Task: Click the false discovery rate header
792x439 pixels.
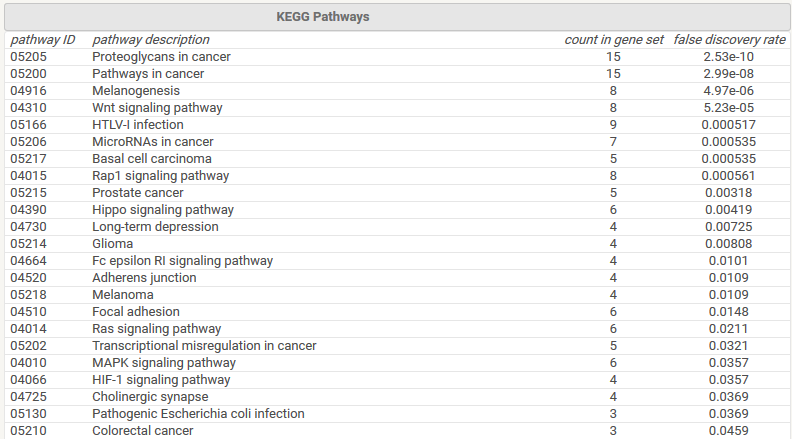Action: 729,40
